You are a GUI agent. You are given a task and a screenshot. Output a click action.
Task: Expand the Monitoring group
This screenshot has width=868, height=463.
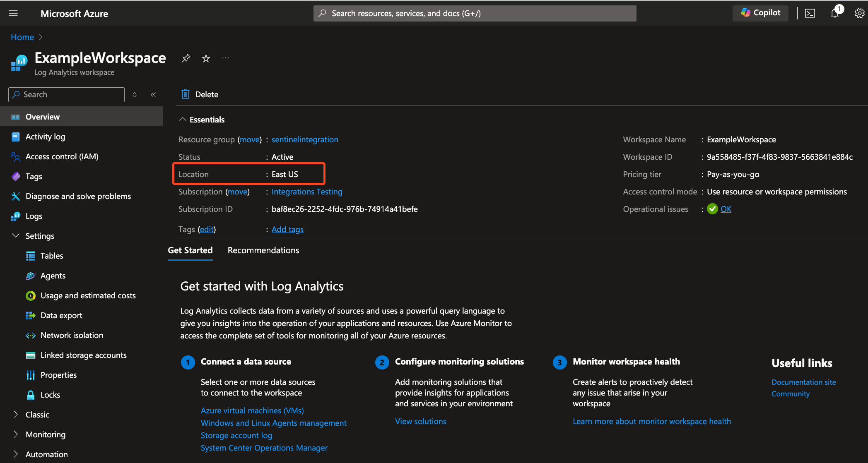tap(16, 434)
